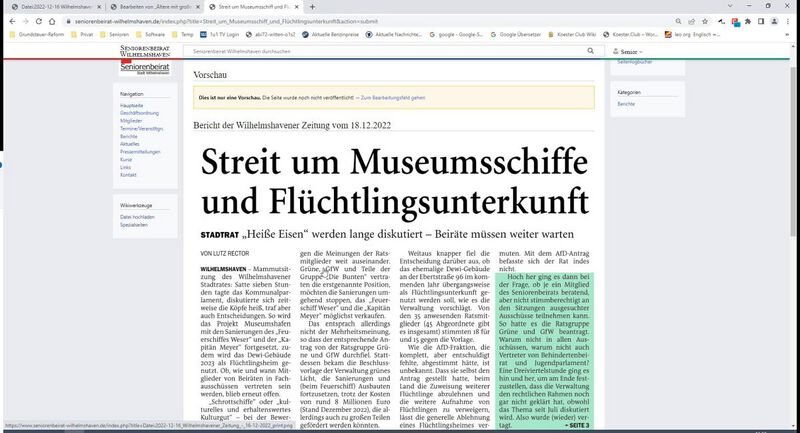Open Grundsteuer-Reform bookmark folder
The width and height of the screenshot is (800, 433).
pyautogui.click(x=37, y=35)
